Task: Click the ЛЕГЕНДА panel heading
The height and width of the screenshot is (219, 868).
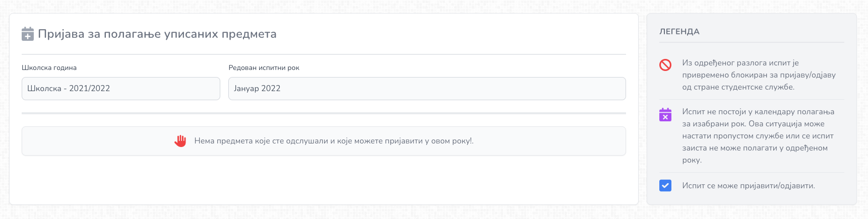Action: [x=679, y=31]
